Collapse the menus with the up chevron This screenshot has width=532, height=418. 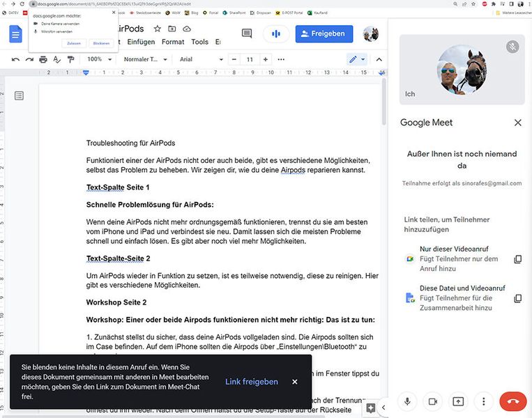(x=379, y=60)
